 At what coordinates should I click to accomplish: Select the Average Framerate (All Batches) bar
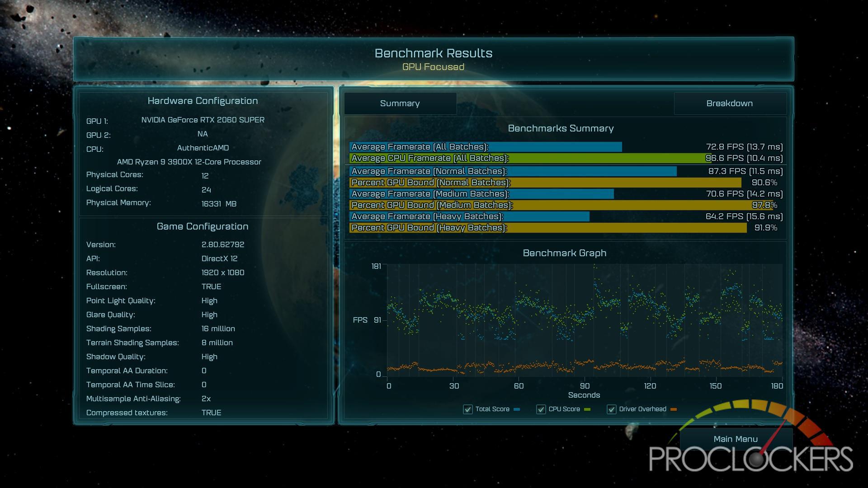(486, 147)
